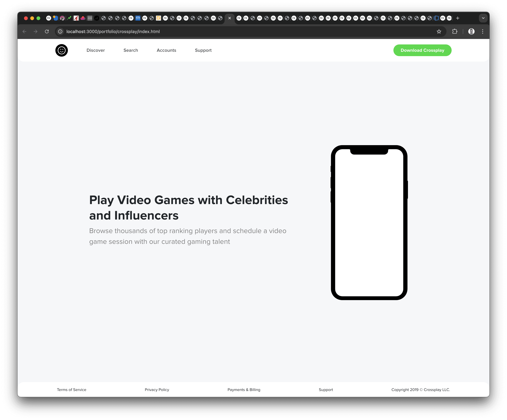
Task: Click the Crossplay smiley logo
Action: (x=62, y=50)
